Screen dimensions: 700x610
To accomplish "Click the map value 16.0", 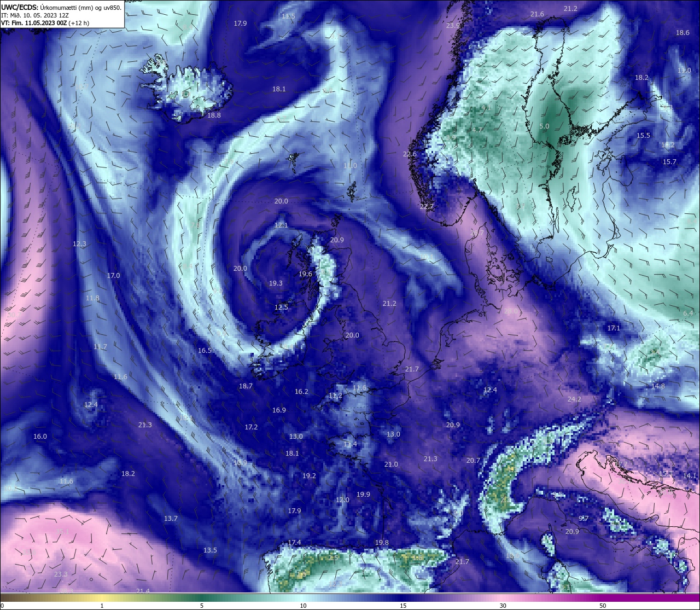I will (40, 436).
